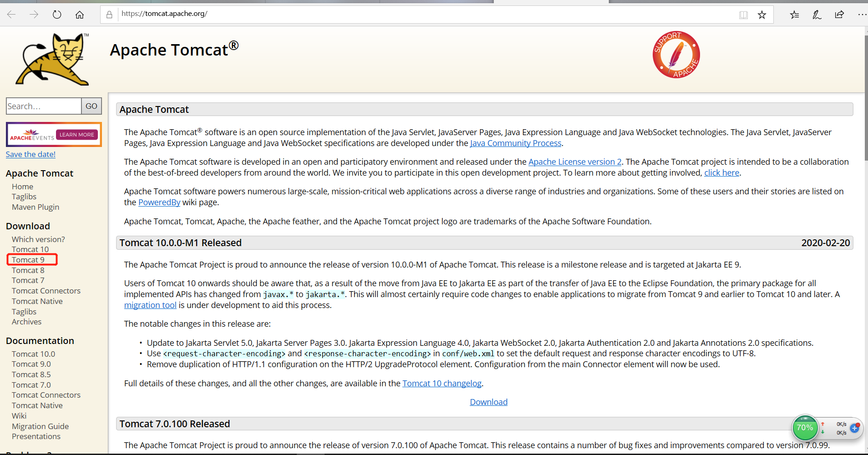This screenshot has height=455, width=868.
Task: Open Which version? download page
Action: [38, 239]
